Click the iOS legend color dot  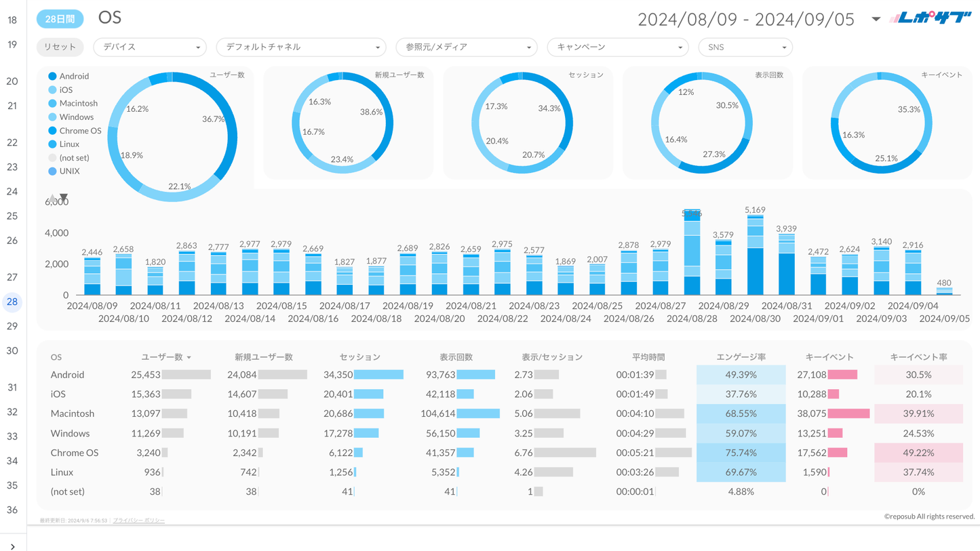(52, 90)
